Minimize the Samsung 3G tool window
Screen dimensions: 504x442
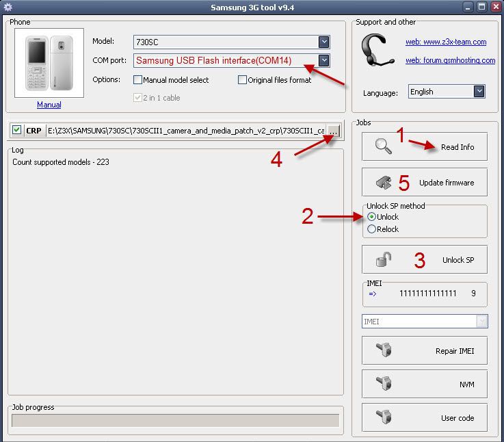[468, 7]
